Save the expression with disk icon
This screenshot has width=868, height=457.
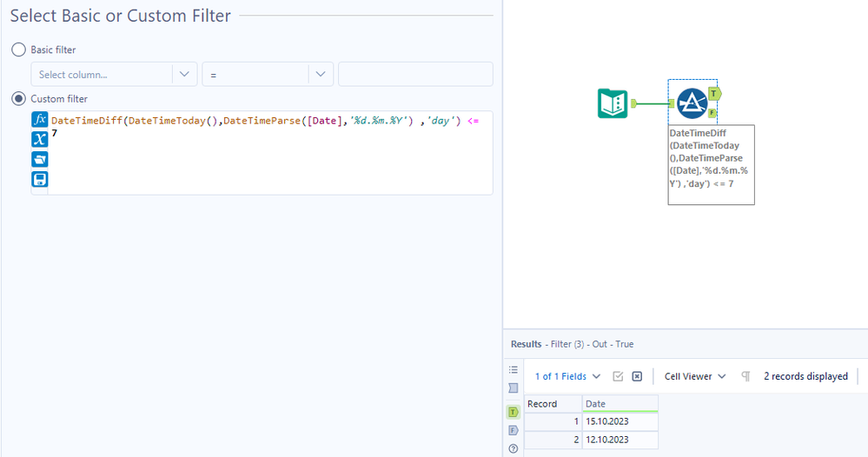pyautogui.click(x=39, y=179)
